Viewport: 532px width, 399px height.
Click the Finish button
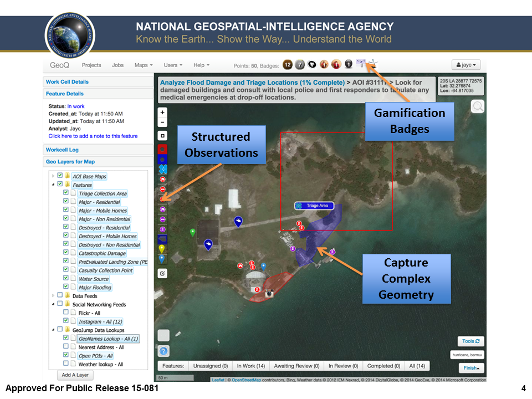[x=471, y=368]
